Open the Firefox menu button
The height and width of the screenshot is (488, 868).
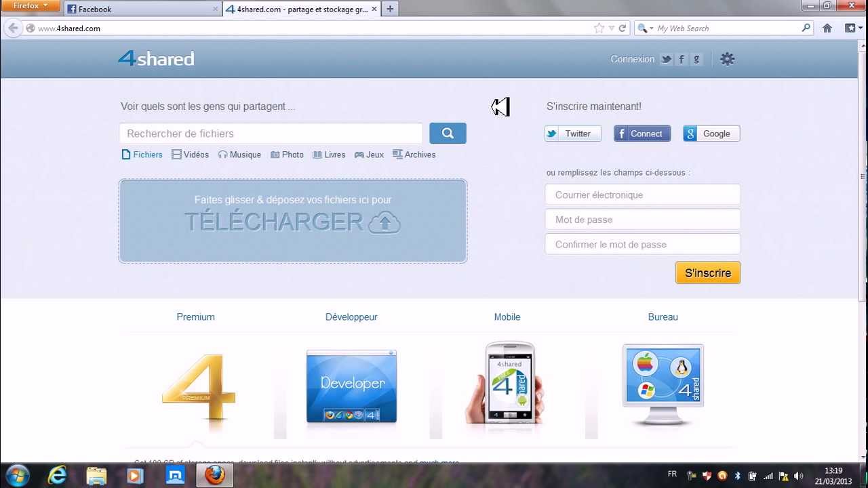tap(30, 5)
